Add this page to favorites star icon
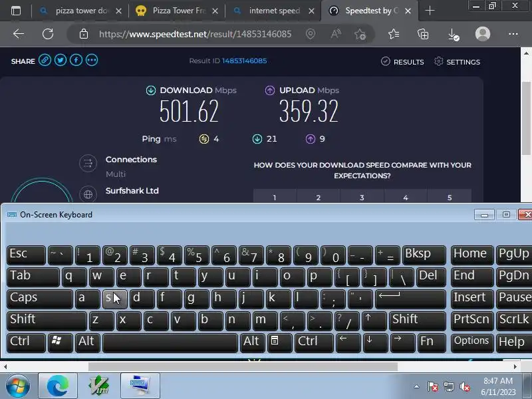The image size is (532, 399). 360,34
